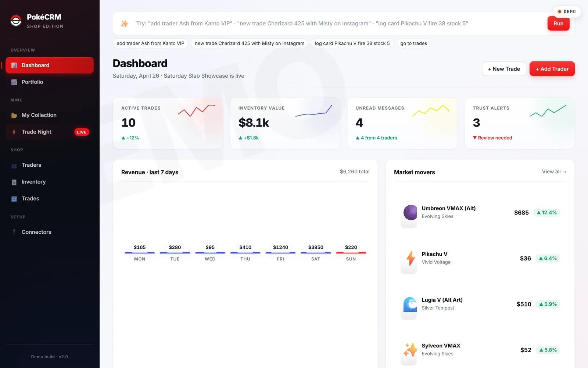Open the Unread Messages stat card
The height and width of the screenshot is (368, 588).
click(402, 123)
